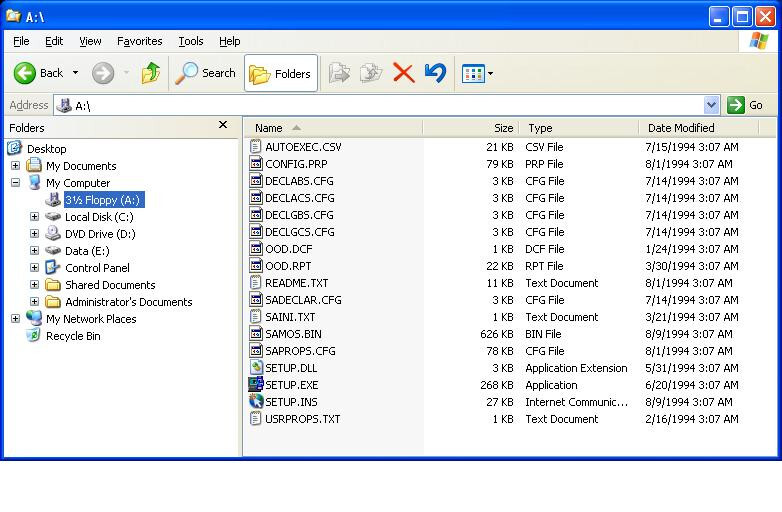Viewport: 782px width, 512px height.
Task: Expand Data (E:) node
Action: point(34,250)
